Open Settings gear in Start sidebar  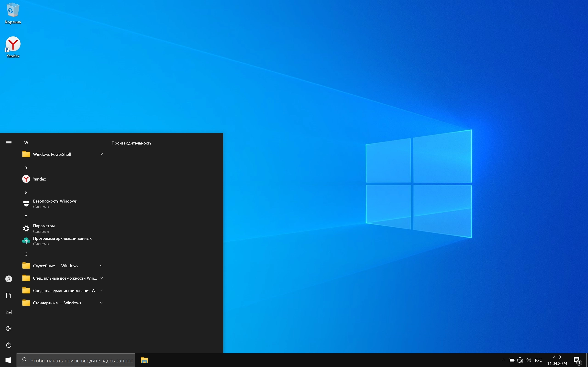point(9,328)
